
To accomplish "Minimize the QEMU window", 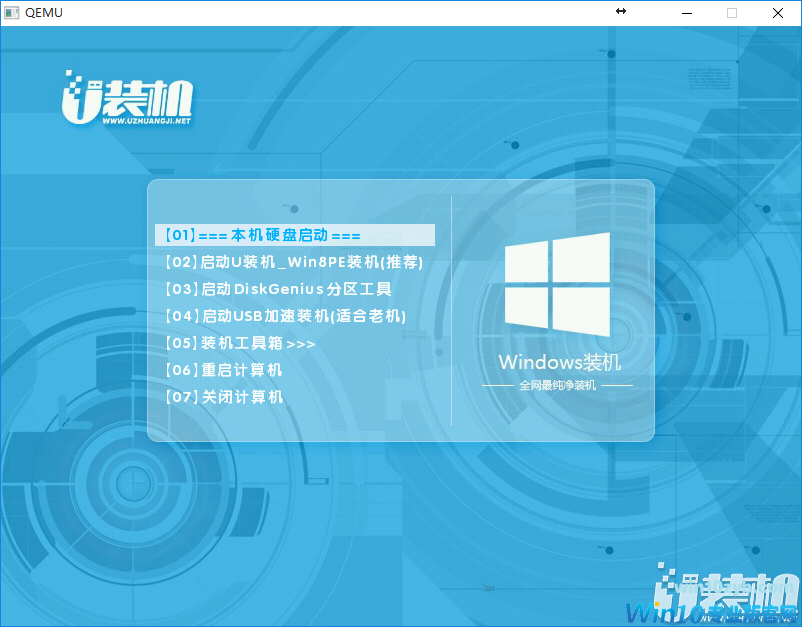I will 686,13.
